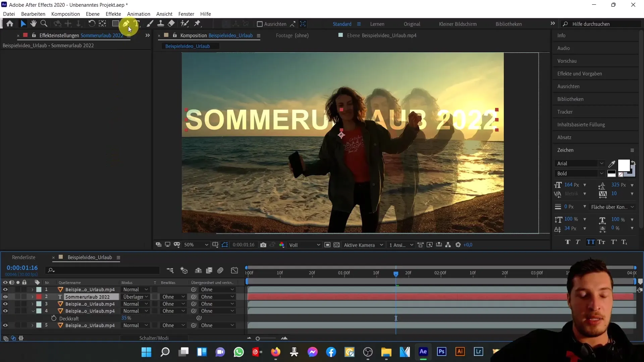The width and height of the screenshot is (644, 362).
Task: Click the timeline layer search field
Action: coord(103,270)
